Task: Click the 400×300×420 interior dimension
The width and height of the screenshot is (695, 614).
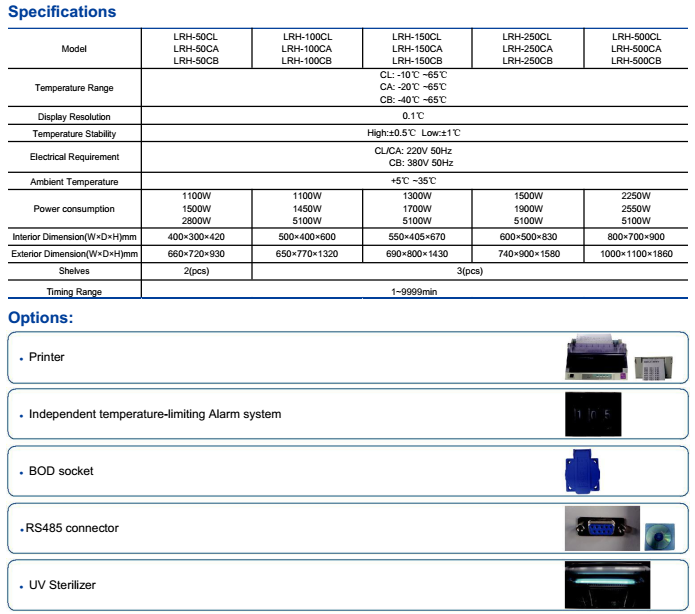Action: tap(196, 237)
